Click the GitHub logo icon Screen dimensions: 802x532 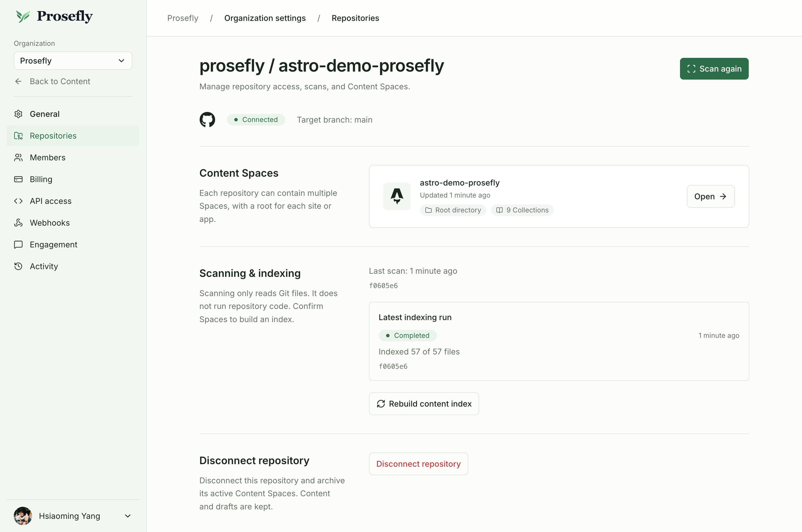coord(207,120)
